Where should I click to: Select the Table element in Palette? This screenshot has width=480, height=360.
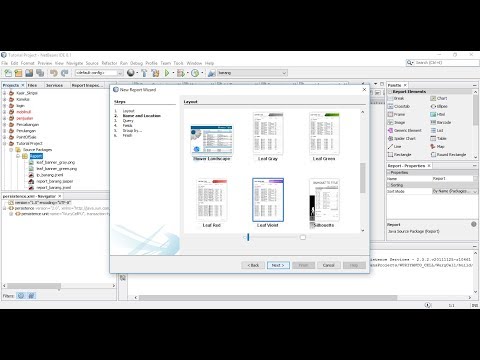[x=438, y=138]
